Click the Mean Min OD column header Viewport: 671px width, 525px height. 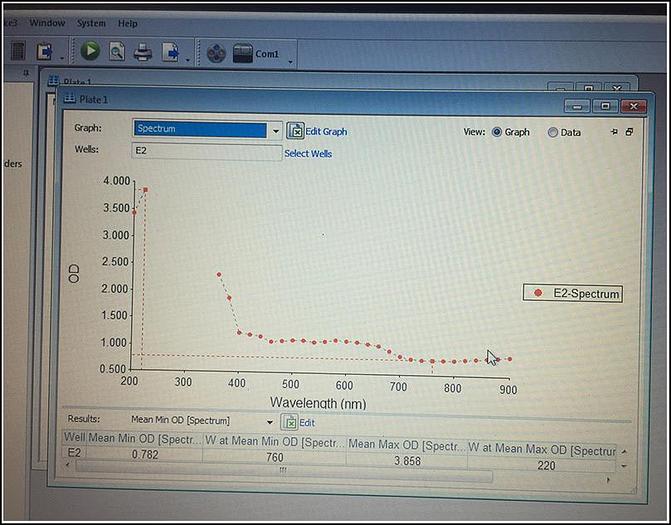[145, 439]
